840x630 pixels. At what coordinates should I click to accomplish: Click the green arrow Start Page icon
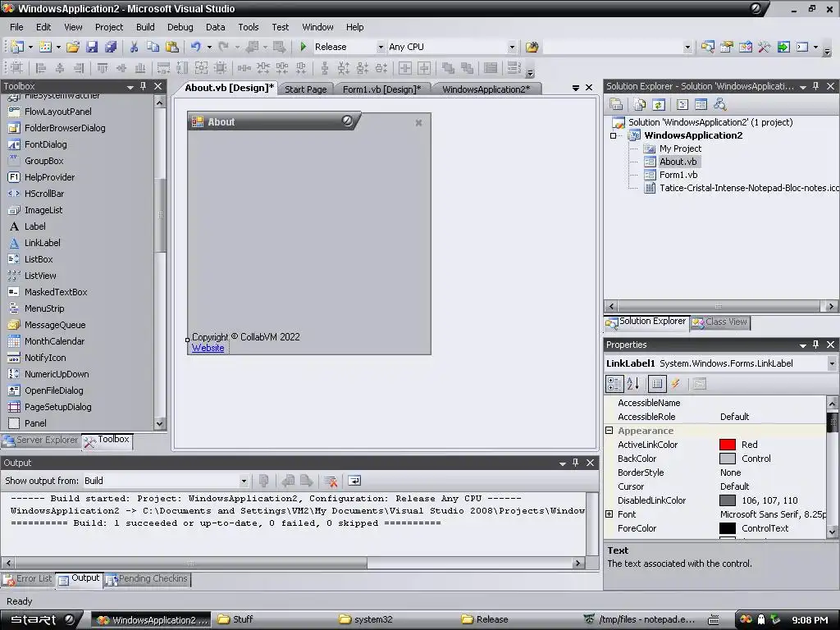783,47
